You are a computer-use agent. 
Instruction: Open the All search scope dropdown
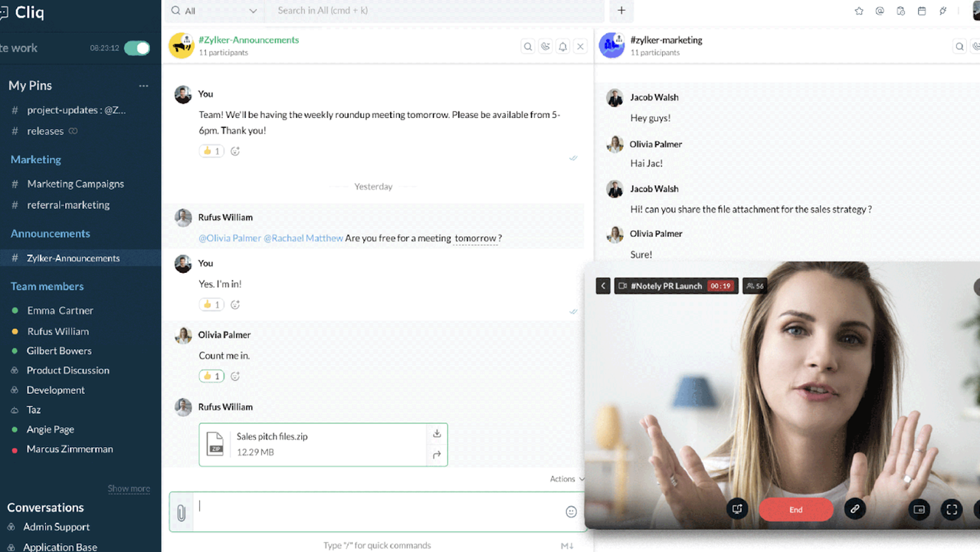pos(215,11)
